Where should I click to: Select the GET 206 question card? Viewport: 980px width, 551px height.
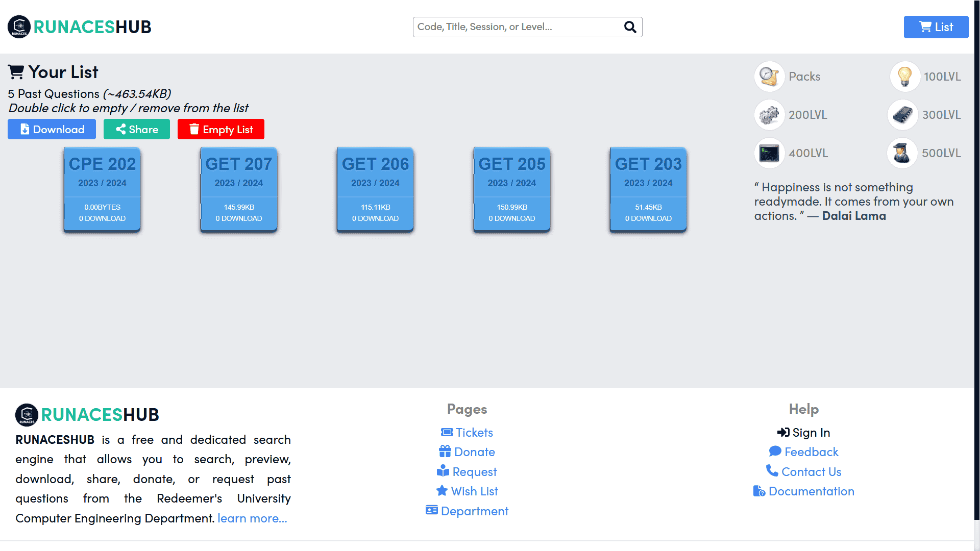pyautogui.click(x=375, y=190)
